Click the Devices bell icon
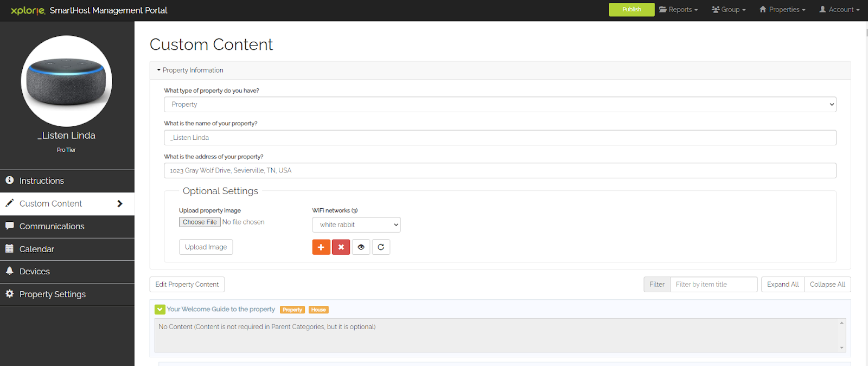The height and width of the screenshot is (366, 868). (x=9, y=271)
